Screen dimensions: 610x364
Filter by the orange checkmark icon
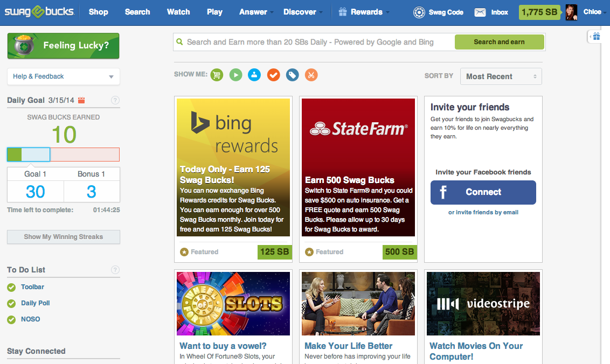(x=274, y=75)
